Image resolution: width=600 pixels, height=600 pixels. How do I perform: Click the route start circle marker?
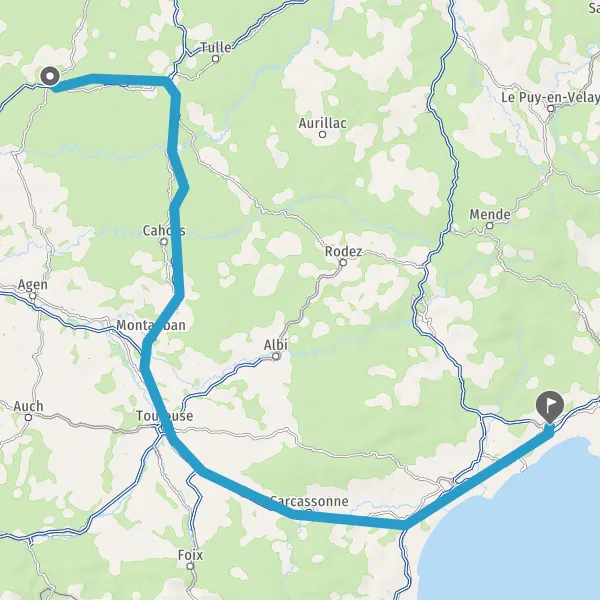(x=50, y=76)
